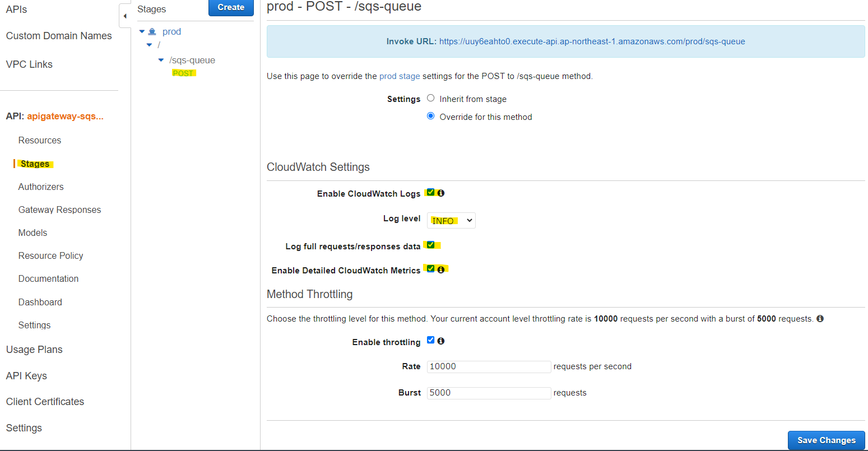Screen dimensions: 868x451
Task: Click inside the Rate input field
Action: [x=488, y=366]
